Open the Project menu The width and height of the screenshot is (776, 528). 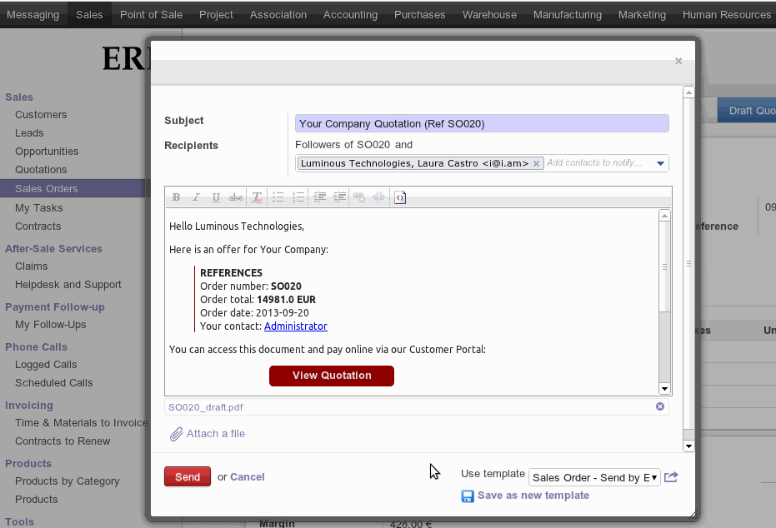coord(216,15)
